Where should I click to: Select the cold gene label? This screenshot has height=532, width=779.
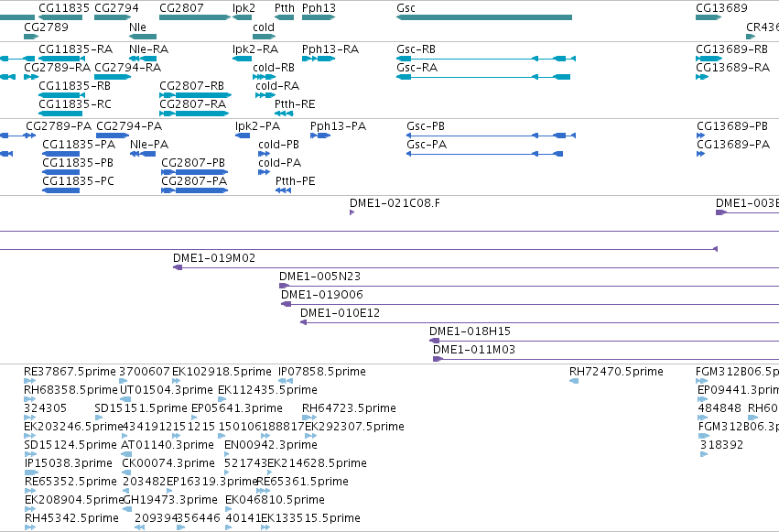pos(264,27)
